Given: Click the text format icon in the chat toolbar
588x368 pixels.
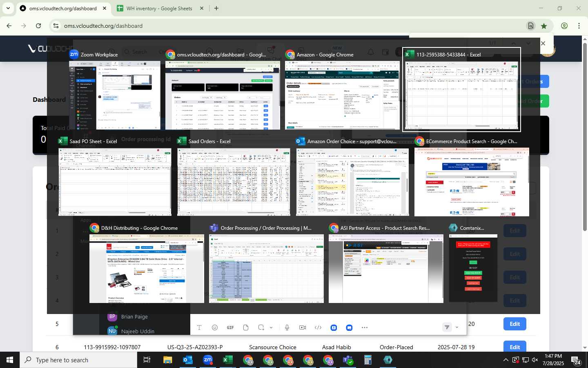Looking at the screenshot, I should click(x=199, y=328).
